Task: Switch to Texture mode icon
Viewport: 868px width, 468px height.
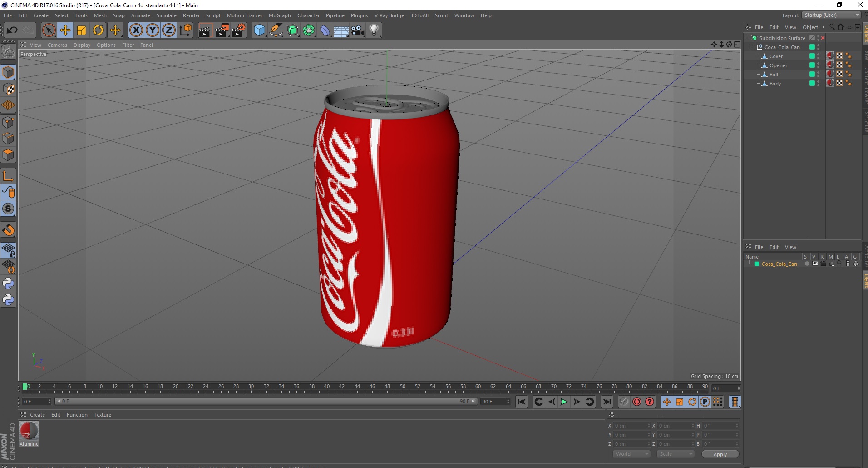Action: [x=8, y=89]
